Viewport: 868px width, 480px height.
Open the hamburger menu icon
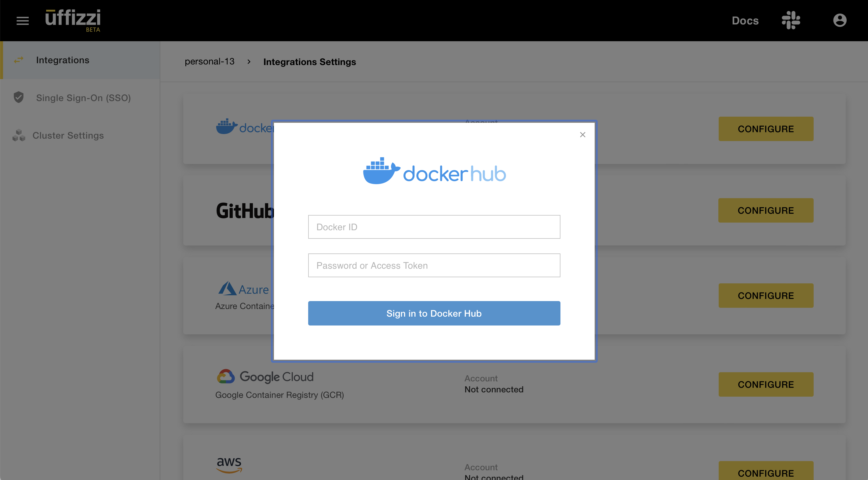pos(23,20)
